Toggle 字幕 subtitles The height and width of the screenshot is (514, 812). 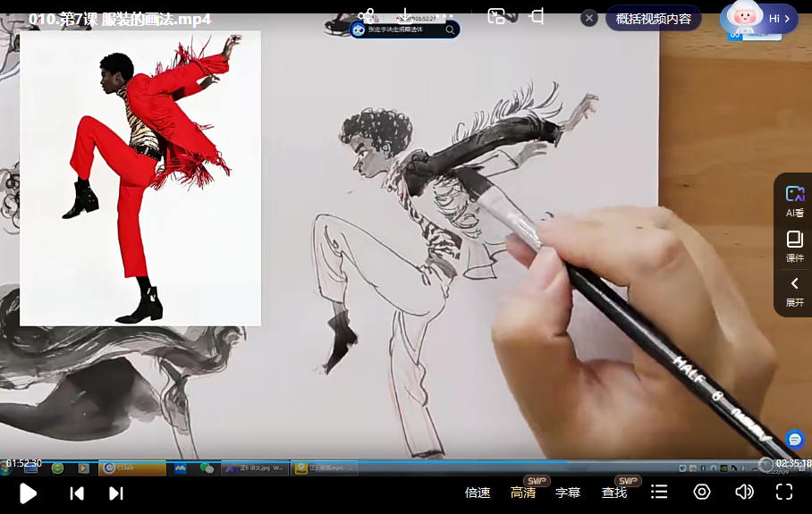tap(568, 493)
